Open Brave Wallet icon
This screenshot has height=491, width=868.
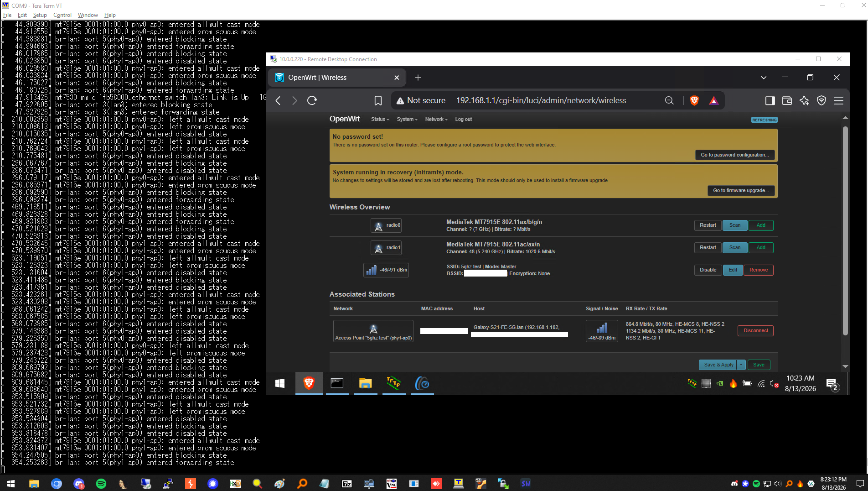787,100
